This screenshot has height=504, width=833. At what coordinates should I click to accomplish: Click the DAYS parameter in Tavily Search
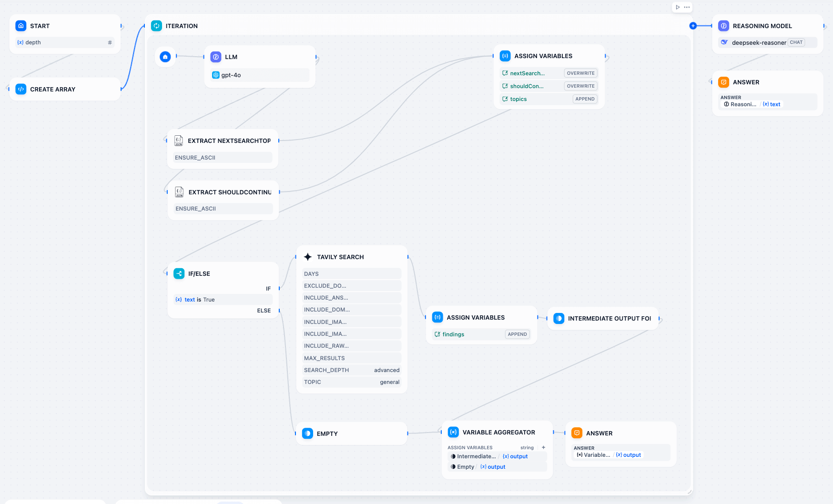352,274
